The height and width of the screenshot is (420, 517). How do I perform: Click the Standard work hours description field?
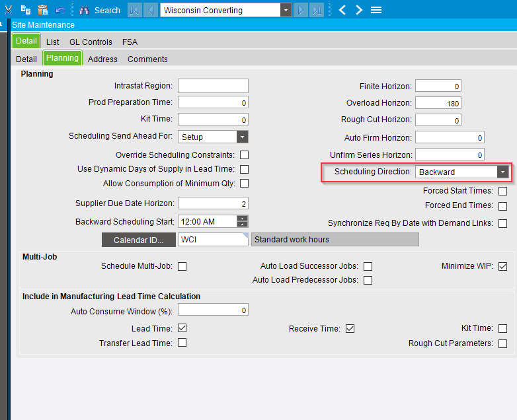tap(335, 240)
